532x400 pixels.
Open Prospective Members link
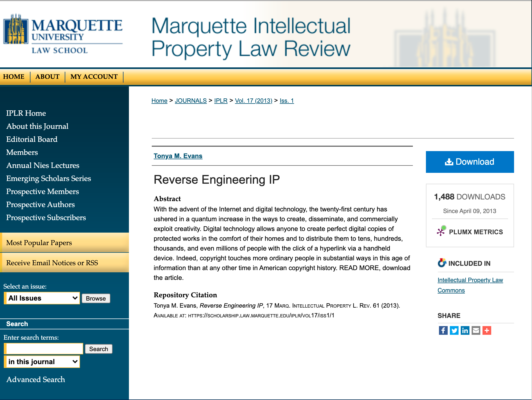tap(42, 191)
